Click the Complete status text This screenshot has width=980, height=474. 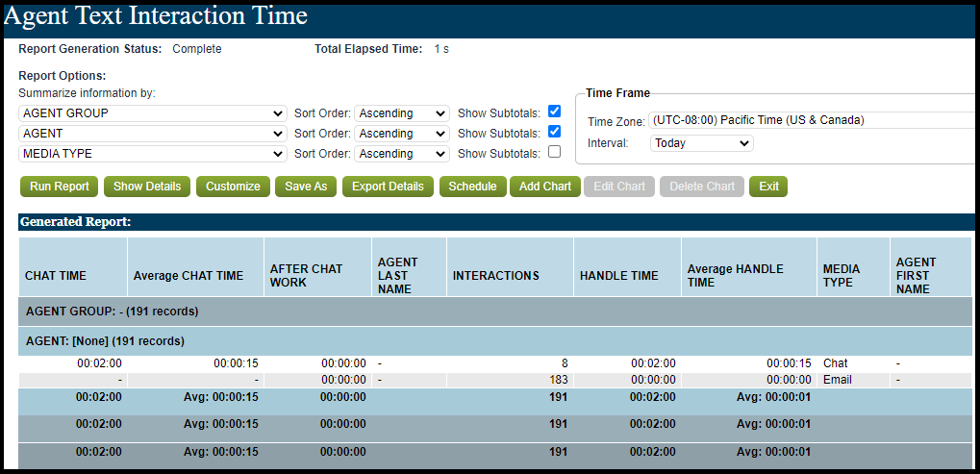pyautogui.click(x=197, y=49)
